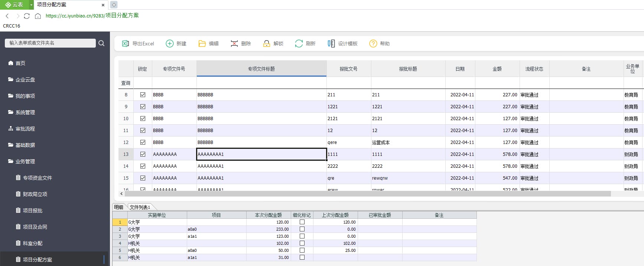Open the Design Template (设计模板) icon
The image size is (644, 266).
(331, 44)
